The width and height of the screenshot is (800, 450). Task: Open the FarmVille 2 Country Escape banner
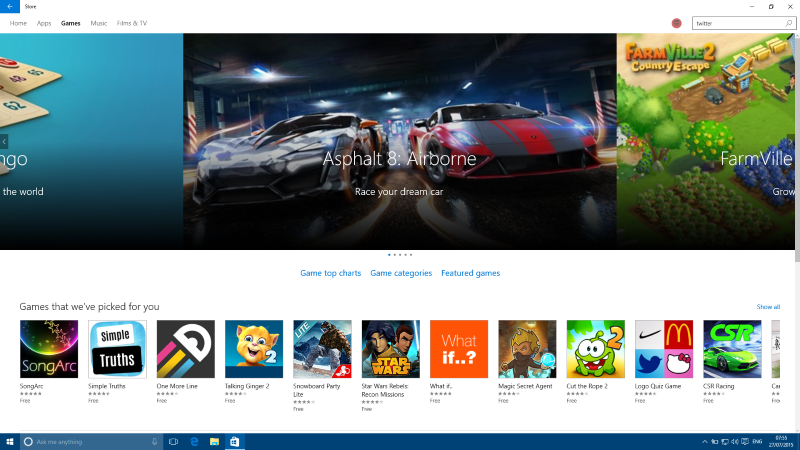(x=706, y=142)
